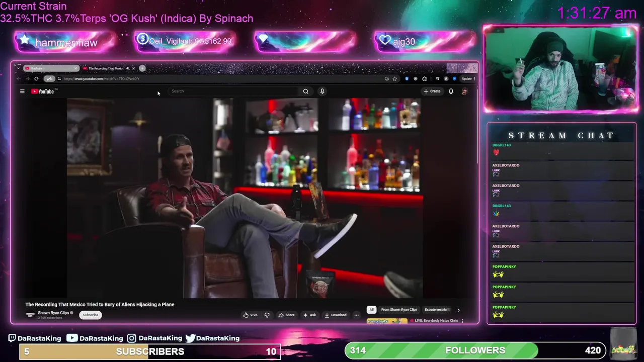
Task: Click the Ask button
Action: [x=309, y=315]
